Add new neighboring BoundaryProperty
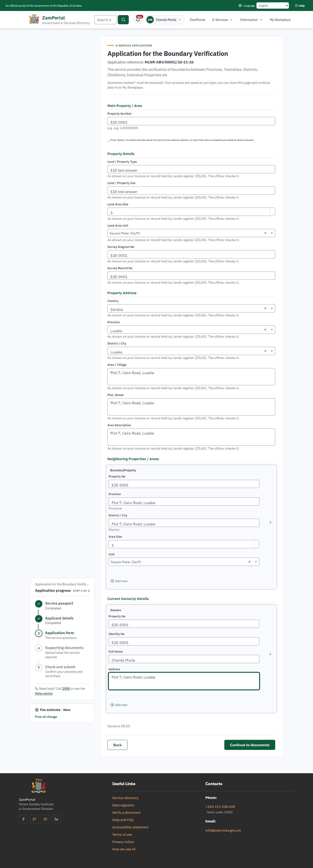 coord(119,580)
